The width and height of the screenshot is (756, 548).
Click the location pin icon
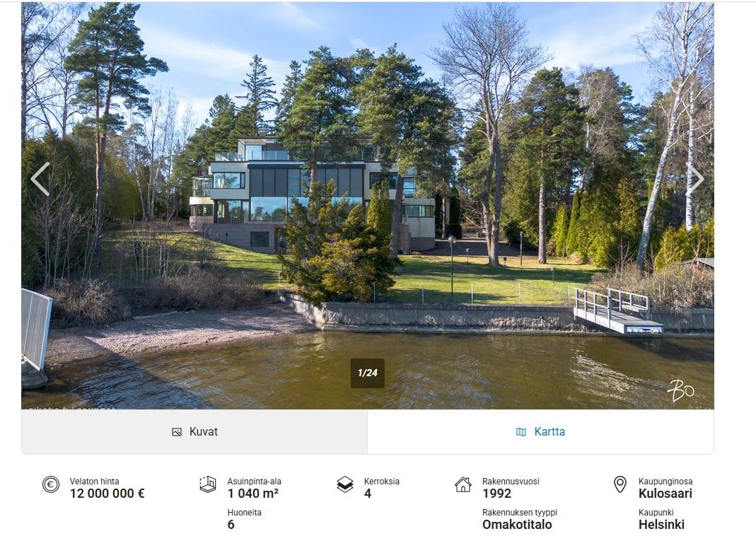tap(620, 484)
